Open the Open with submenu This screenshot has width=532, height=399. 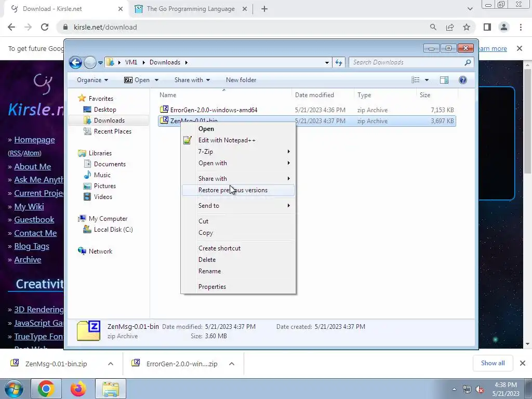238,163
